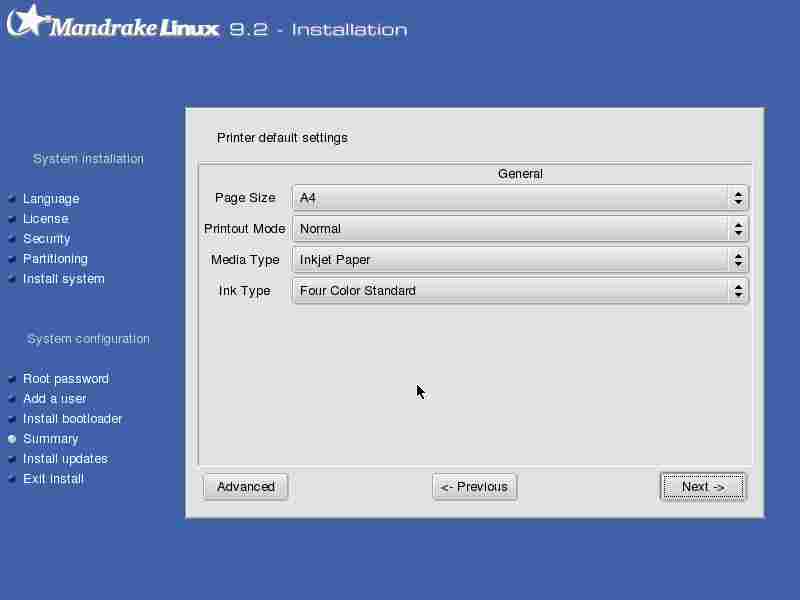The height and width of the screenshot is (600, 800).
Task: Click the Ink Type label
Action: click(244, 291)
